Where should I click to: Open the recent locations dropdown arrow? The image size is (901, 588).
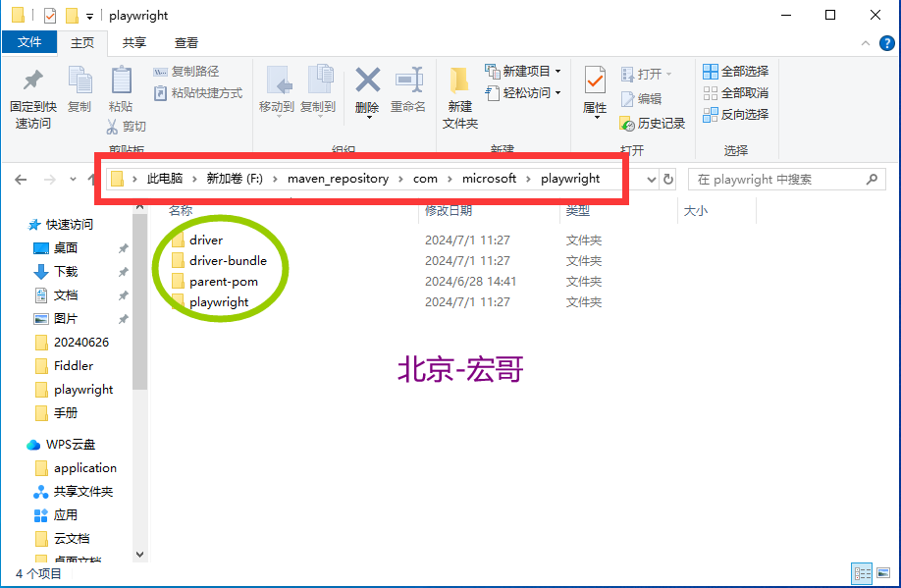(x=73, y=180)
